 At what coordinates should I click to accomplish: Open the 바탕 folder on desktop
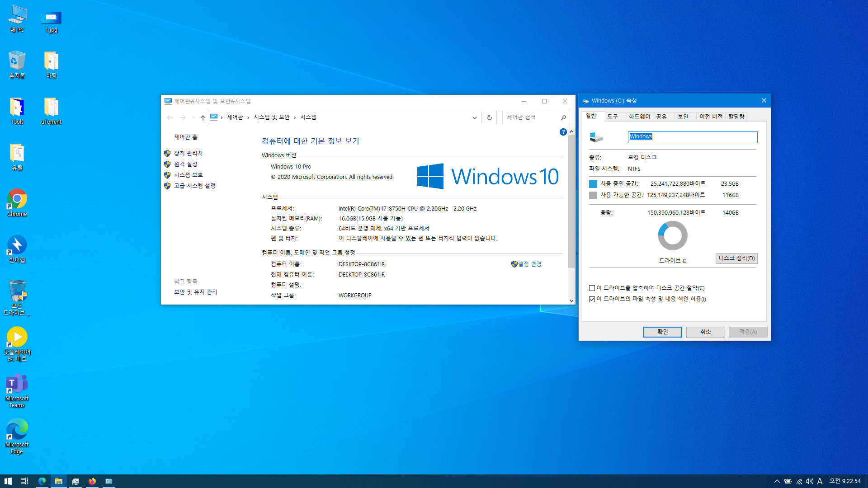coord(51,65)
